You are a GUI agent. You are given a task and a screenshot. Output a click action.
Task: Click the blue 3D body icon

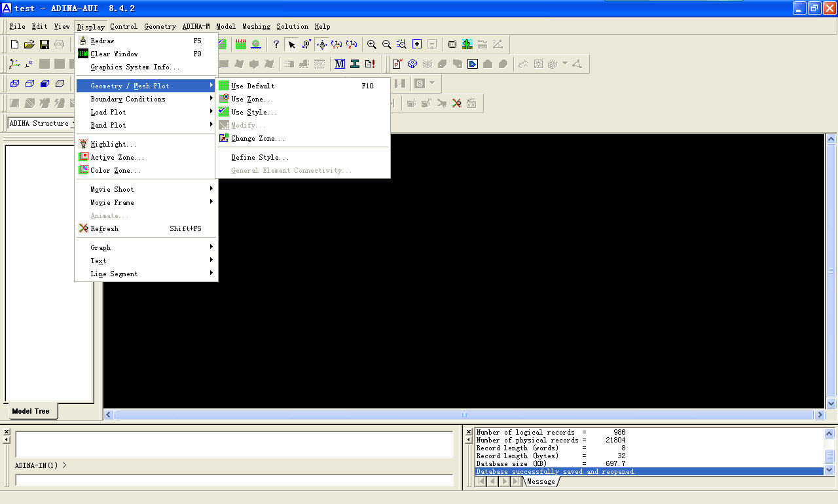[412, 64]
